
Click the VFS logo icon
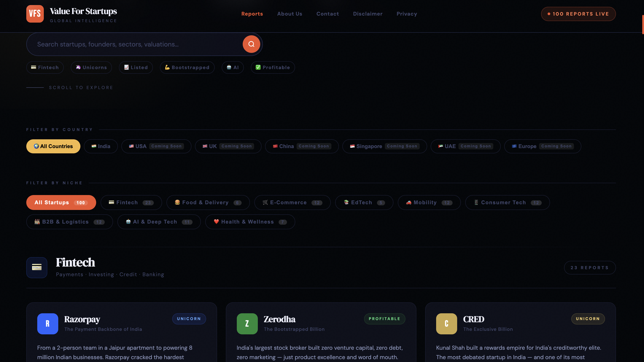click(x=35, y=14)
